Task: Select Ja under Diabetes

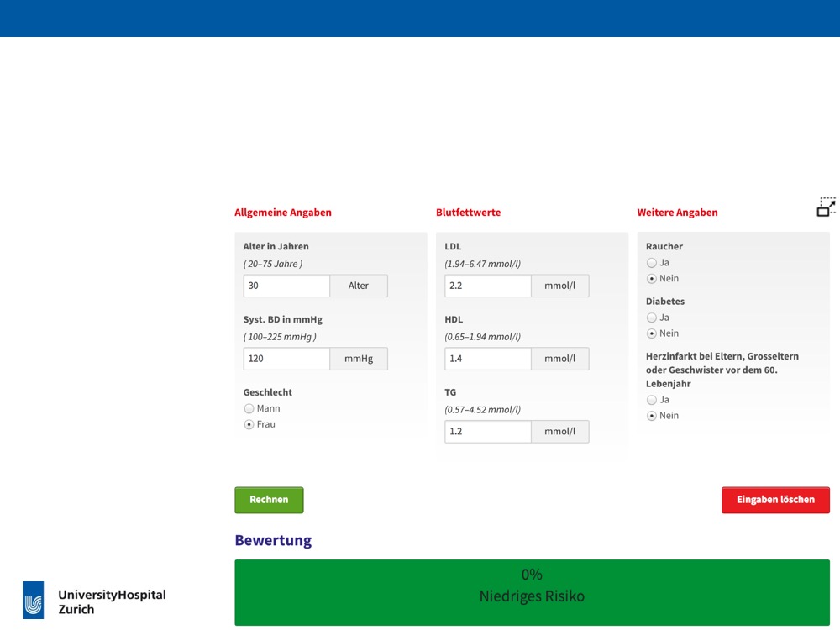Action: click(652, 318)
